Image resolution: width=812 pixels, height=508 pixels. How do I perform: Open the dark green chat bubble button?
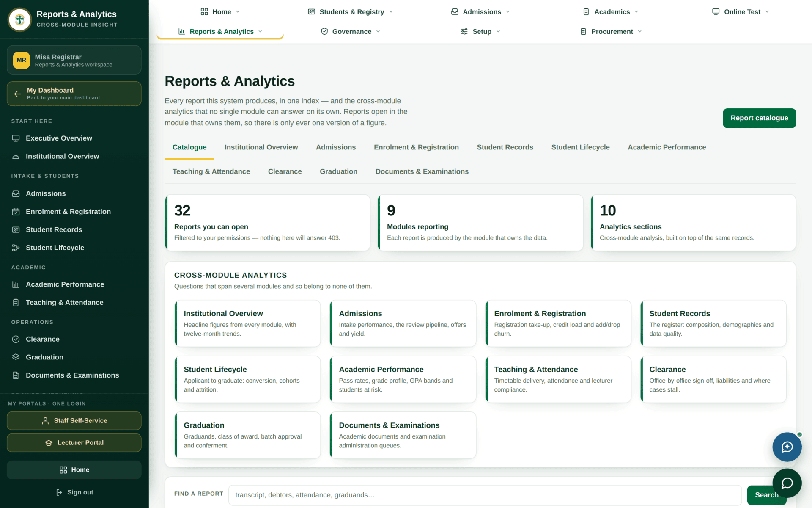click(x=787, y=483)
